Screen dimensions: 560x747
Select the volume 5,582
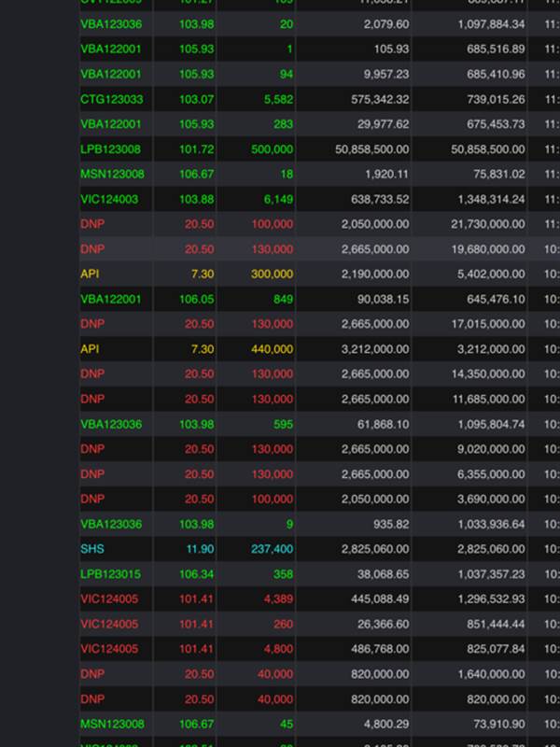(x=278, y=99)
